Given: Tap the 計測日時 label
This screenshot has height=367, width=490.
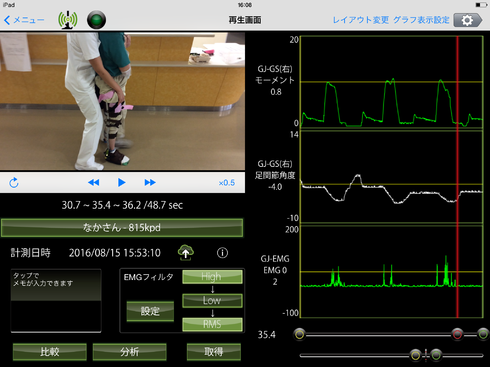Looking at the screenshot, I should tap(30, 253).
